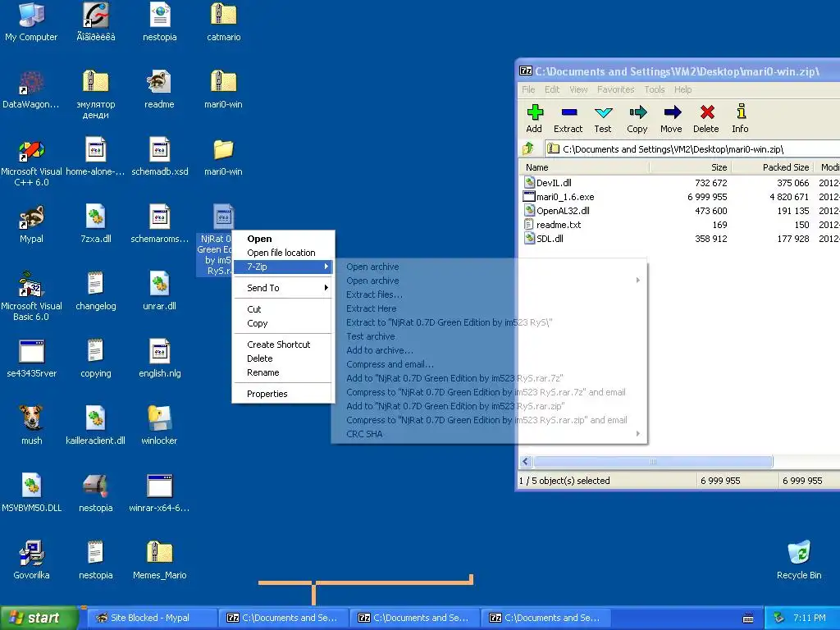840x630 pixels.
Task: Click the Copy toolbar icon in 7-Zip
Action: [637, 118]
